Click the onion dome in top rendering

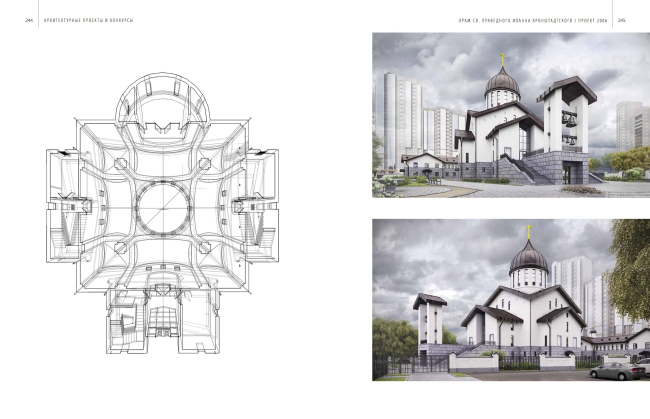[x=500, y=82]
